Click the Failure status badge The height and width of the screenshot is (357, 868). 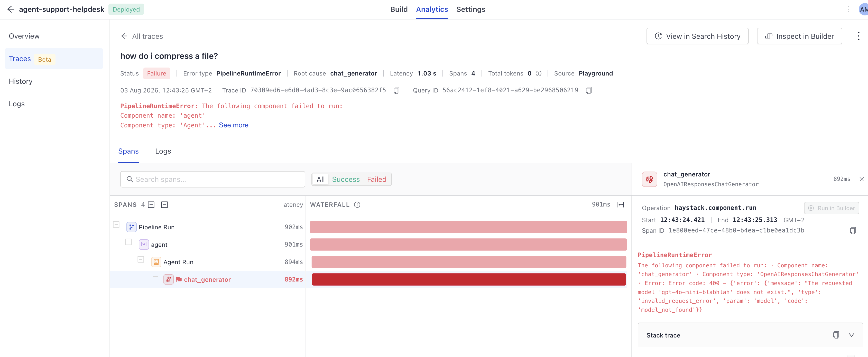(x=156, y=73)
